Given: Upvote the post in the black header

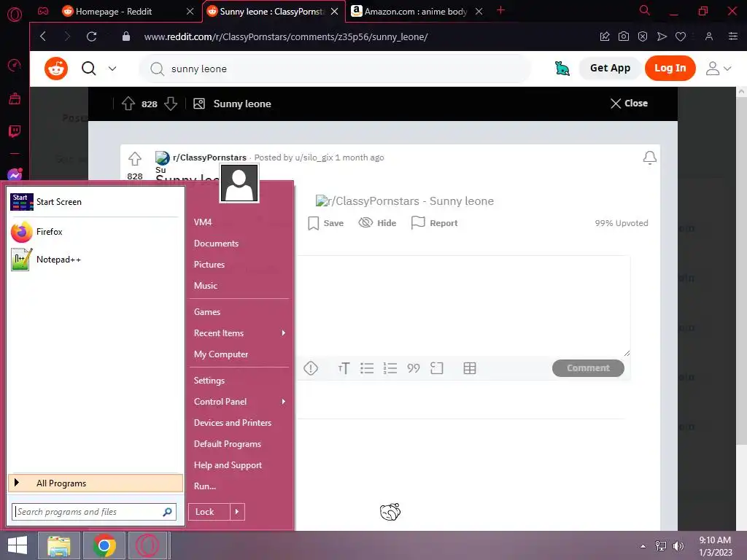Looking at the screenshot, I should click(128, 104).
